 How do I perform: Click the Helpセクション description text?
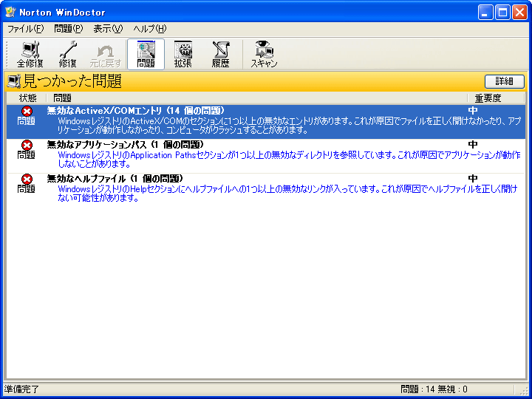(x=287, y=194)
